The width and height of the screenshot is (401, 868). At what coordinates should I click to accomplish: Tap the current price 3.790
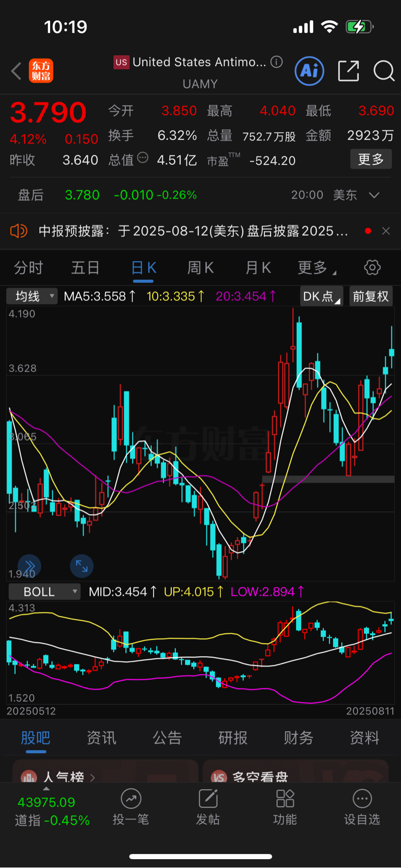click(x=48, y=112)
